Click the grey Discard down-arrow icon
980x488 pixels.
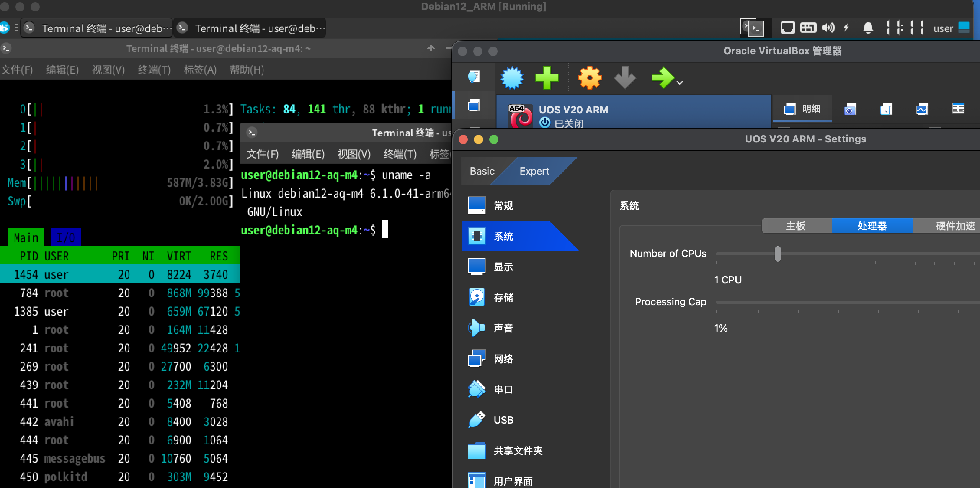coord(625,78)
